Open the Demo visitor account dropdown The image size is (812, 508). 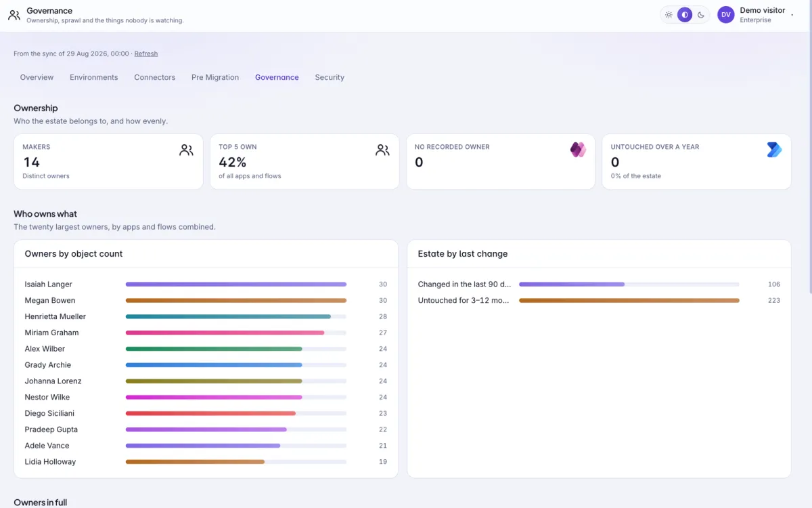click(x=756, y=15)
